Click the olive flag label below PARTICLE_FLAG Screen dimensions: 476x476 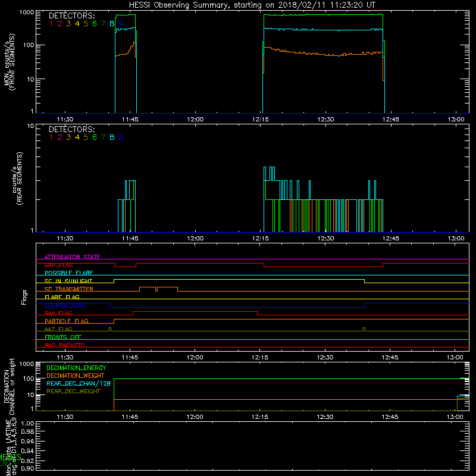tap(58, 329)
